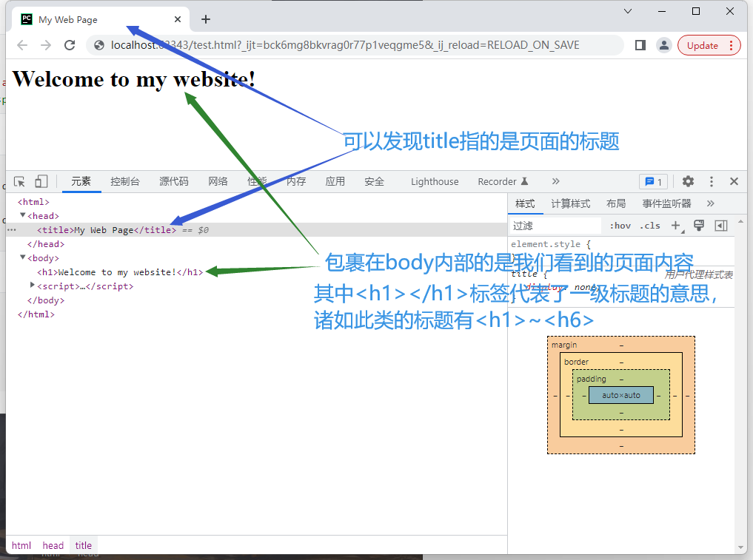This screenshot has height=560, width=753.
Task: Toggle the computed styles sidebar pane icon
Action: (720, 226)
